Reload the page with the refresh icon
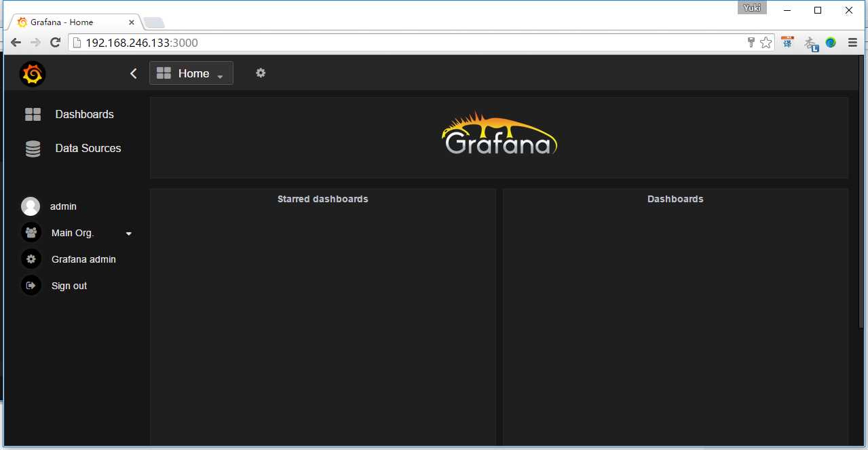This screenshot has width=868, height=450. 56,43
